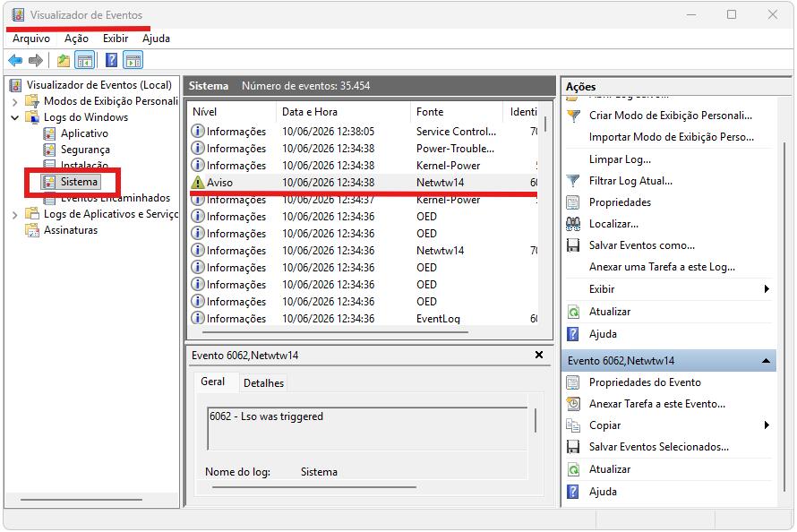Screen dimensions: 797x532
Task: Toggle the action pane toolbar icon
Action: (133, 61)
